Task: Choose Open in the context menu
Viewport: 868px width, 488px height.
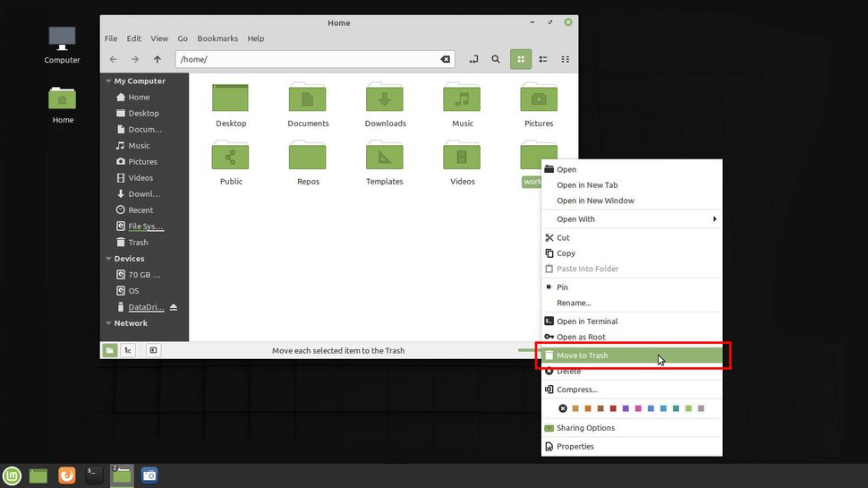Action: coord(632,169)
